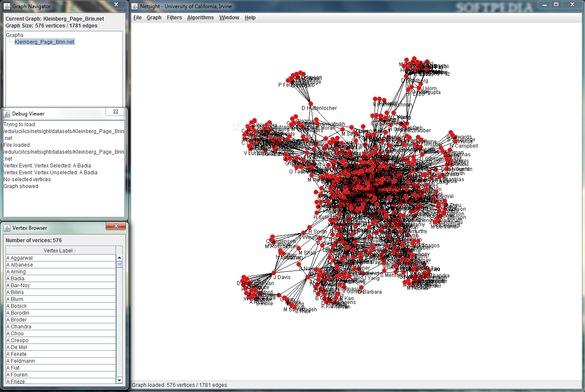Viewport: 585px width, 392px height.
Task: Click the Debug Viewer Java icon
Action: click(x=7, y=114)
